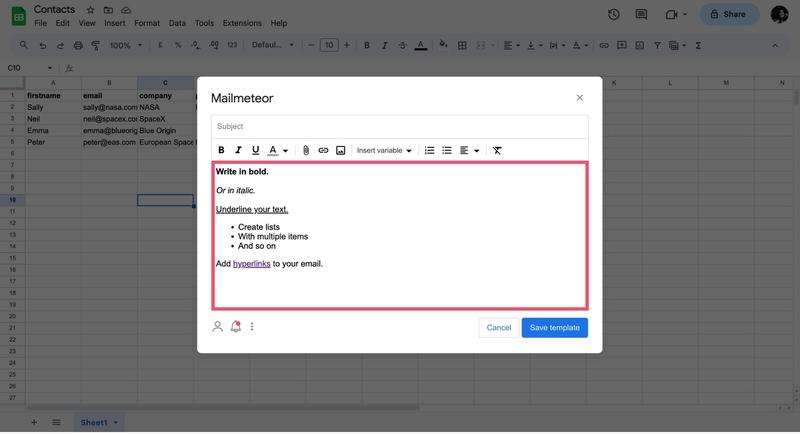Click the Save template button

[555, 328]
